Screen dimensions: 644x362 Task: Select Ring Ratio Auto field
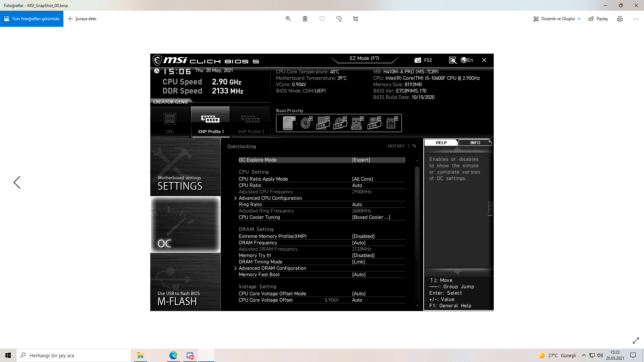322,204
